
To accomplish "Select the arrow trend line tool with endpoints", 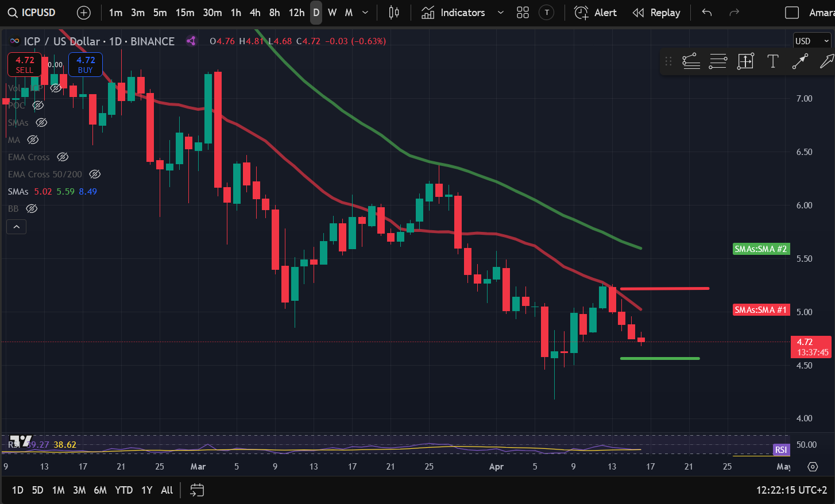I will 800,61.
